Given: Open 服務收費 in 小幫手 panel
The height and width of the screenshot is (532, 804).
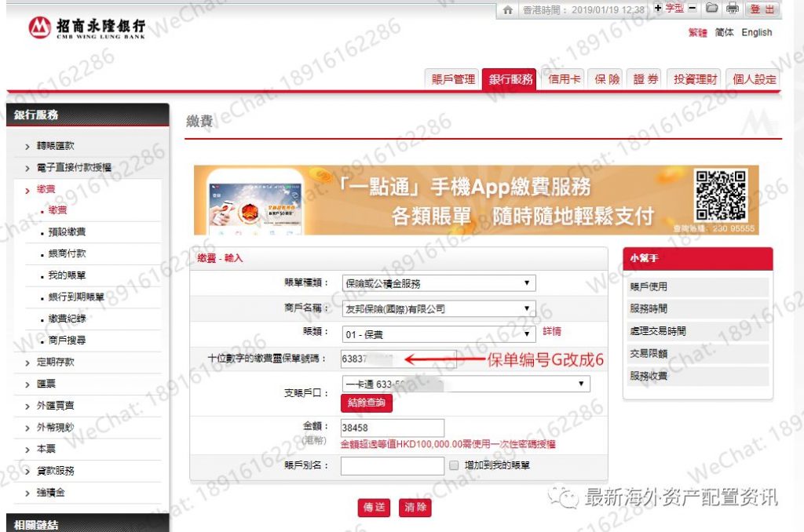Looking at the screenshot, I should (698, 376).
